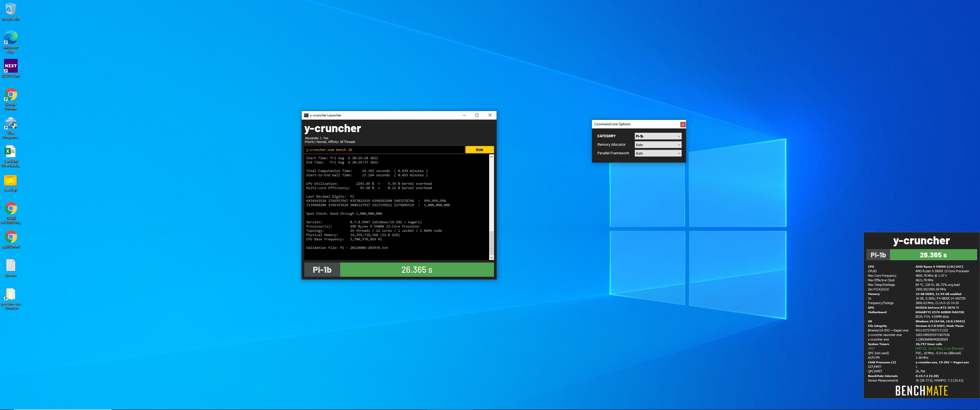Open the Parallel Framework dropdown

[658, 153]
